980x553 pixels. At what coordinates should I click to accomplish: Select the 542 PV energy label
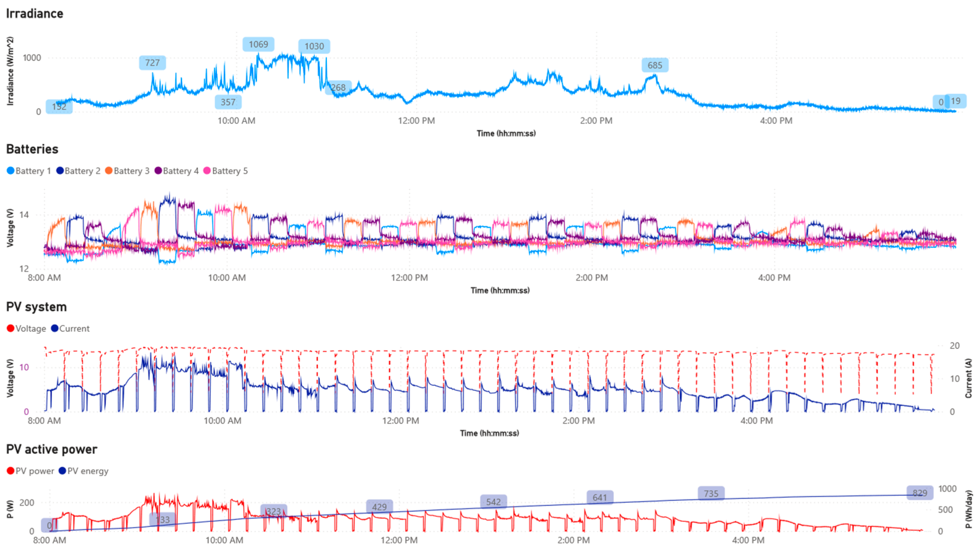click(x=493, y=502)
